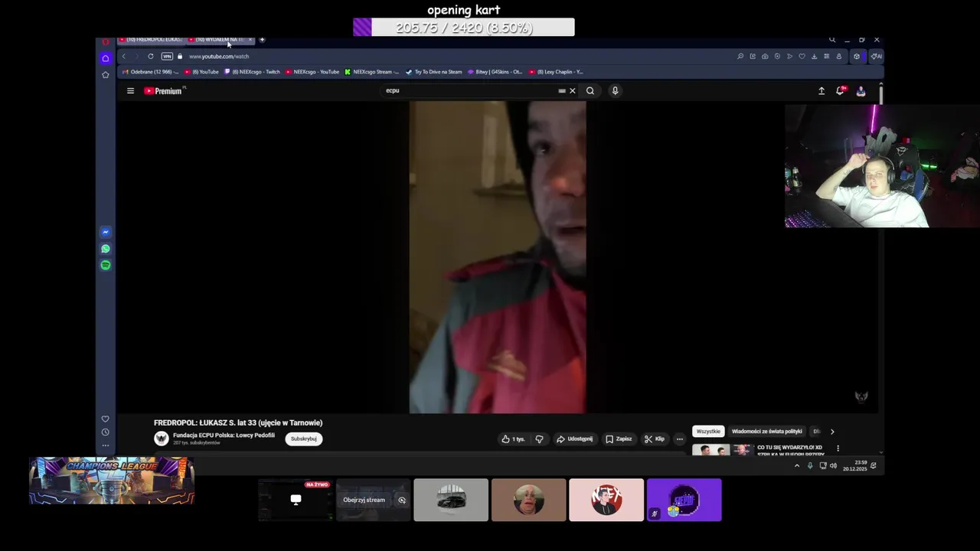Open the Lexy Chaplin bookmark
980x551 pixels.
555,72
